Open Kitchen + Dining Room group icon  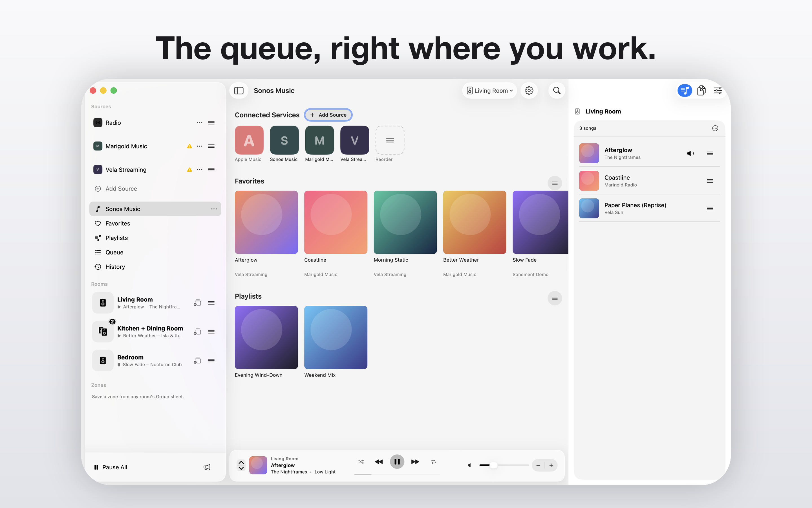197,332
